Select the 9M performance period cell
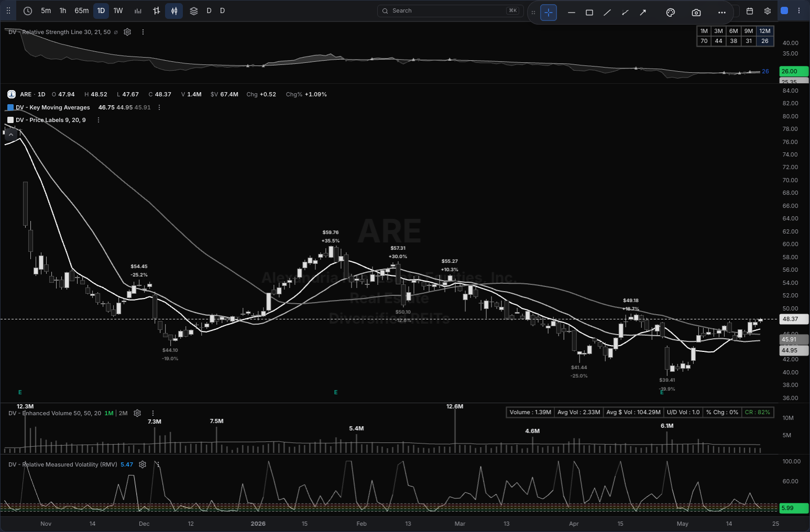This screenshot has height=532, width=810. point(749,31)
